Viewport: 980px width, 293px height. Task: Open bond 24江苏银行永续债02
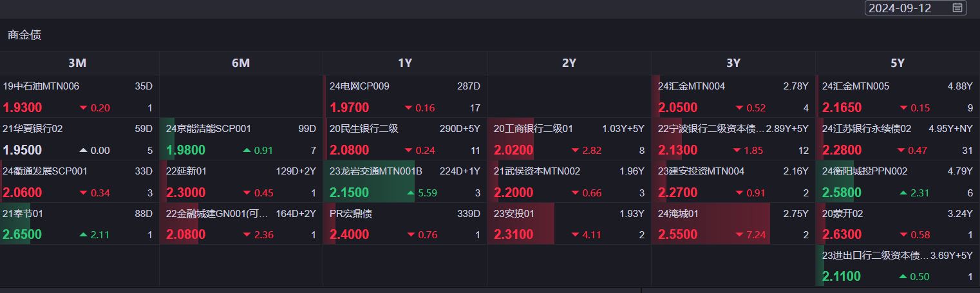(867, 129)
